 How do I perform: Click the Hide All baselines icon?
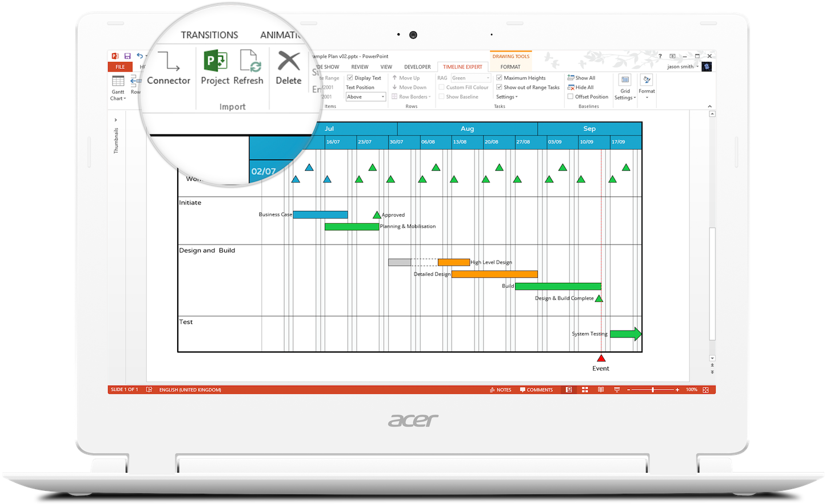click(x=570, y=87)
